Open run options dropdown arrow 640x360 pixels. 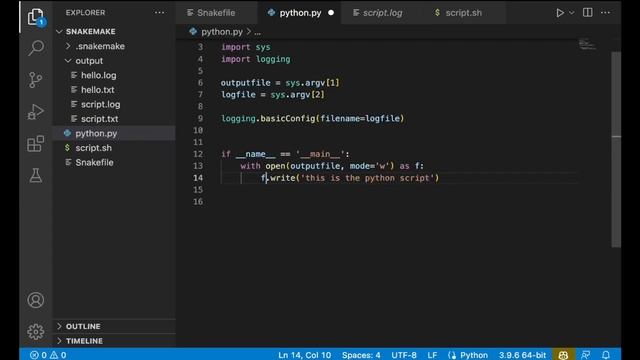point(571,13)
